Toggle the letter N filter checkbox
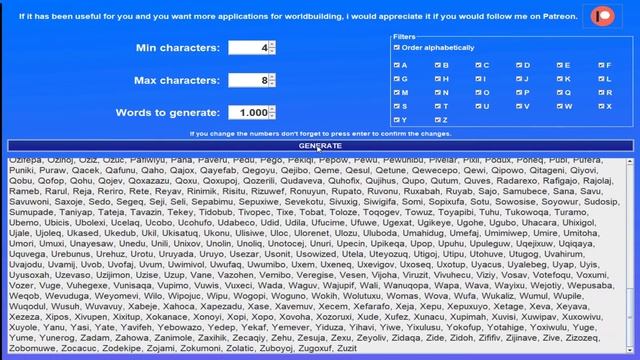The width and height of the screenshot is (640, 360). (x=438, y=93)
